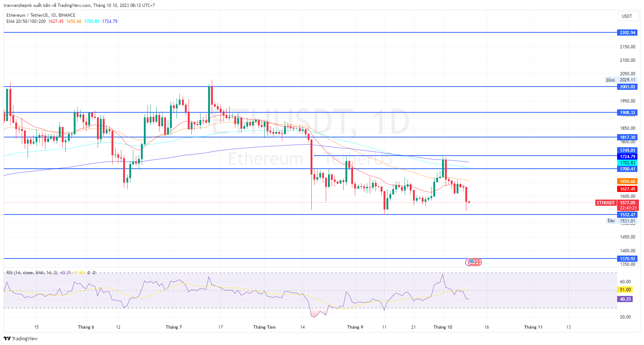Viewport: 644px width, 345px height.
Task: Click the Tháng 7 date on time axis
Action: (x=174, y=327)
